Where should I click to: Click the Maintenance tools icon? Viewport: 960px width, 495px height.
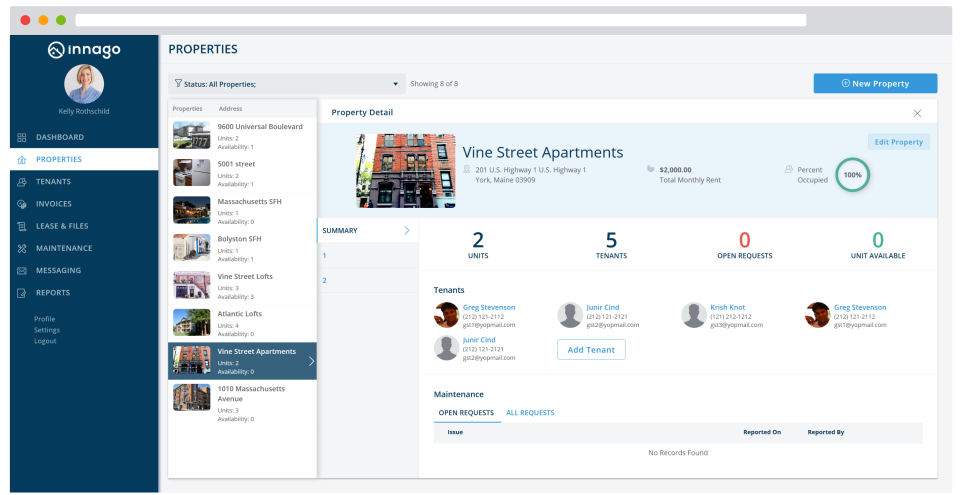click(x=21, y=248)
